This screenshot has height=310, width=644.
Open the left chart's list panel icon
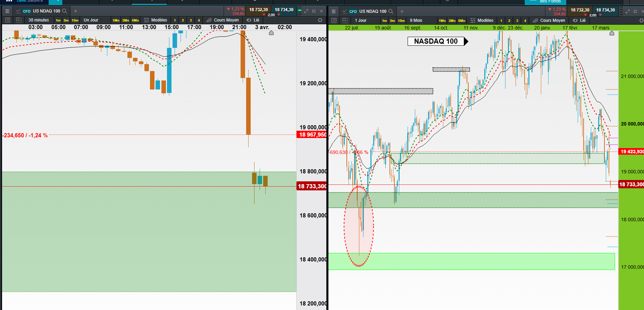8,20
